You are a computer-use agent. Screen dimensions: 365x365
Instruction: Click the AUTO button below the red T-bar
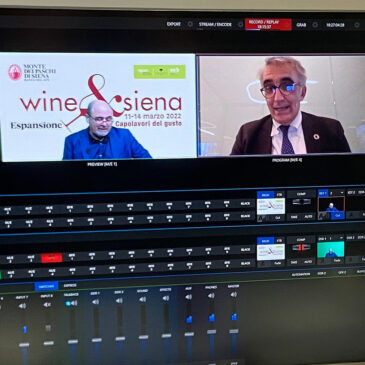(x=309, y=262)
